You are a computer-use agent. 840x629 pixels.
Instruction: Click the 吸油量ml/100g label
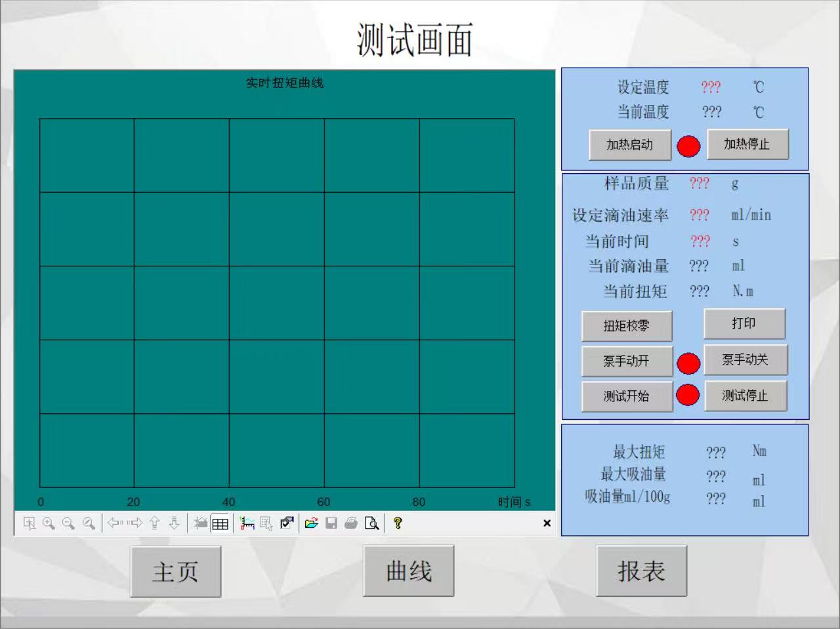(x=627, y=497)
